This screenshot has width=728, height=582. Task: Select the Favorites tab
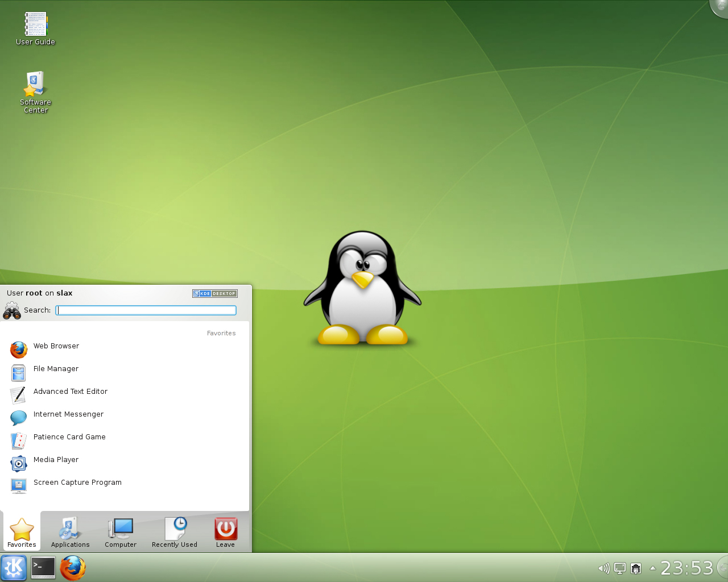point(22,533)
